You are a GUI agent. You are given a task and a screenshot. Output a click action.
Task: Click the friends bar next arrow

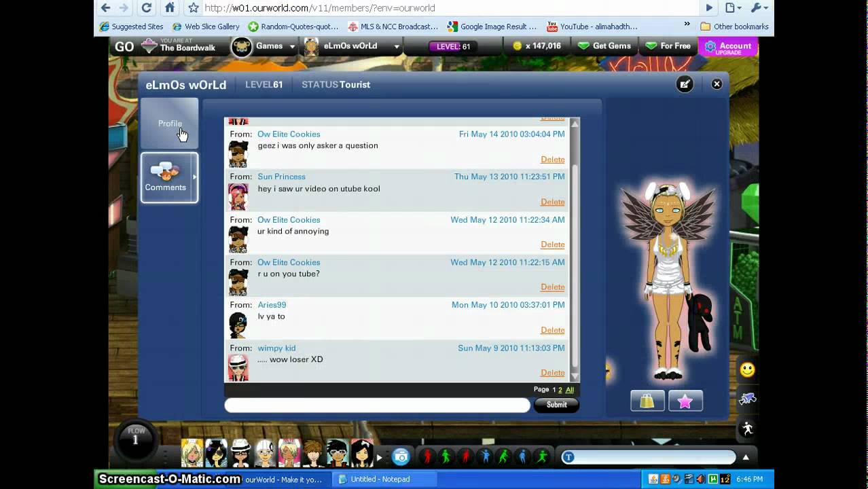[380, 458]
